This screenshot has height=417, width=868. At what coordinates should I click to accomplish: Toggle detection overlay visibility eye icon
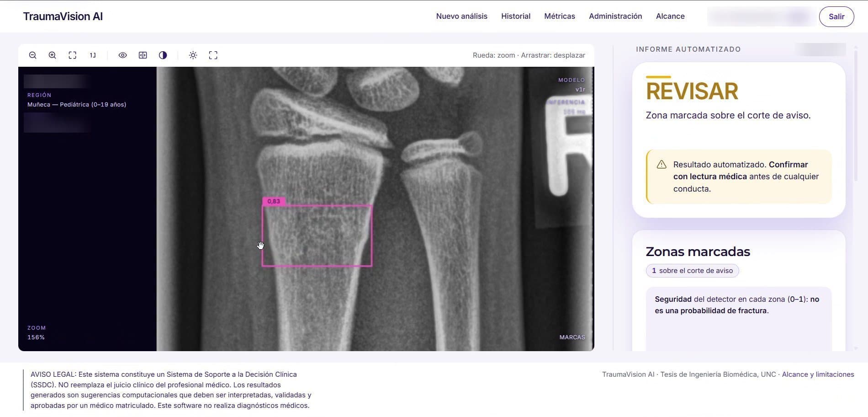(123, 55)
